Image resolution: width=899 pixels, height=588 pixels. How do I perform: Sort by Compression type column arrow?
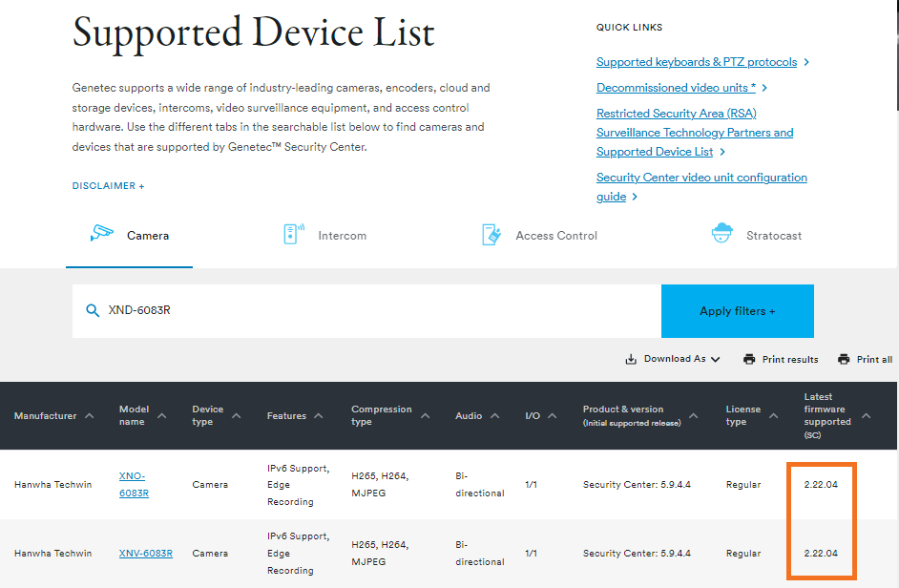tap(426, 415)
